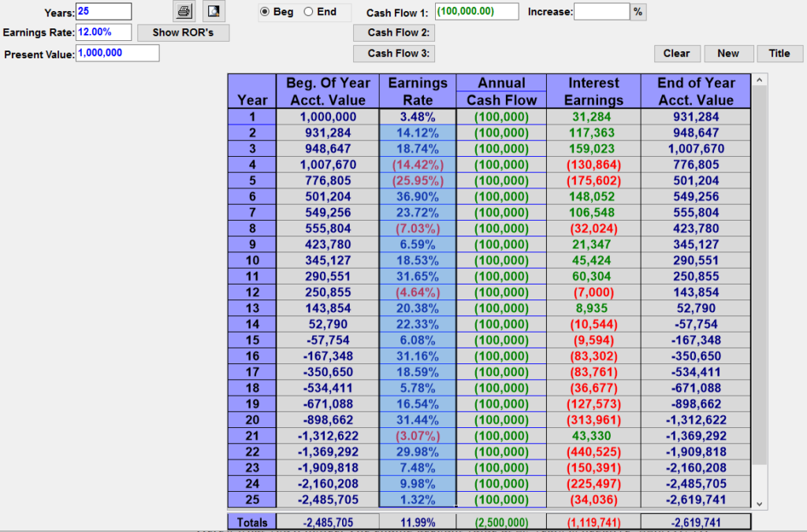This screenshot has height=532, width=807.
Task: Select the Beg radio button
Action: [265, 12]
